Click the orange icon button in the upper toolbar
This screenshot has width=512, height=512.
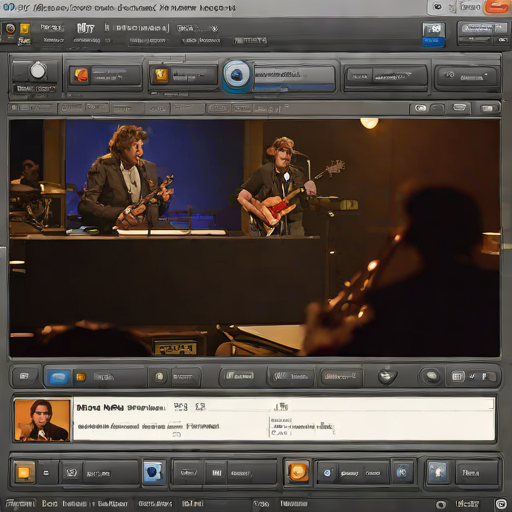[80, 75]
